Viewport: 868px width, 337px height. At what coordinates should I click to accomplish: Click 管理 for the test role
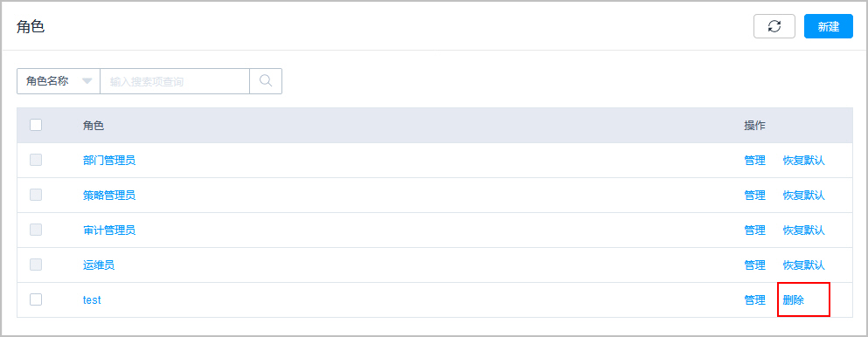point(754,300)
